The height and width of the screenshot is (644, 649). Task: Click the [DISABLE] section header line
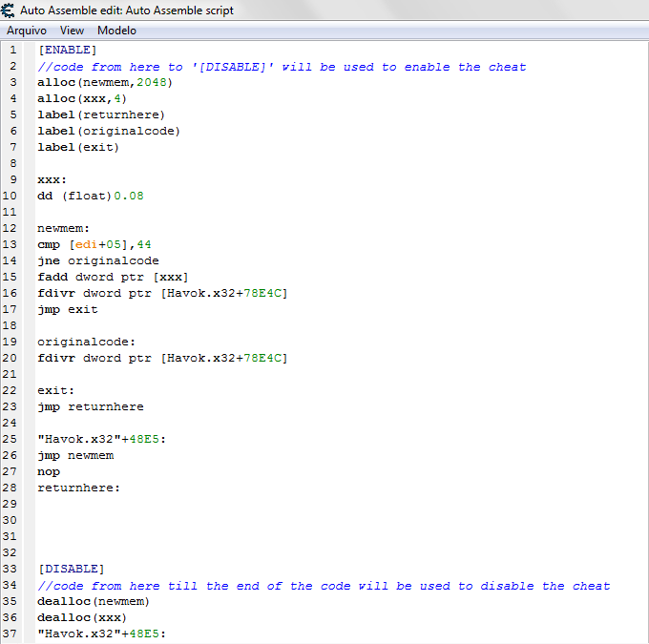point(71,569)
